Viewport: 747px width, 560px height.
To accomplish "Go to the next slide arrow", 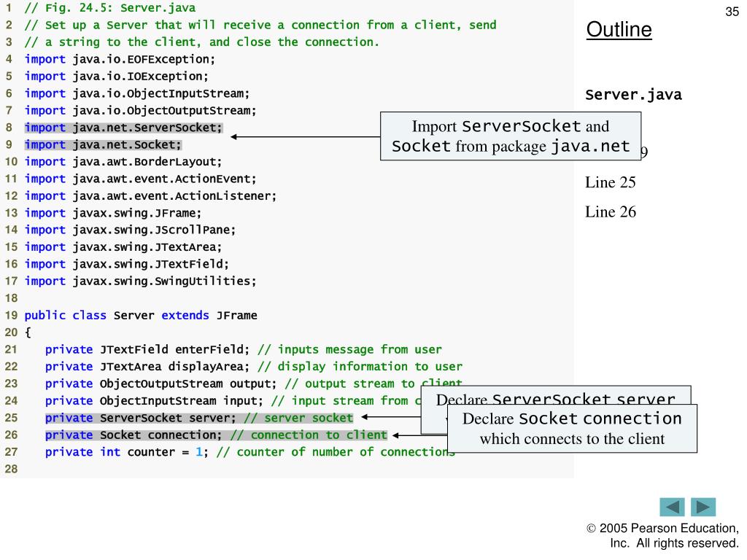I will pos(703,507).
